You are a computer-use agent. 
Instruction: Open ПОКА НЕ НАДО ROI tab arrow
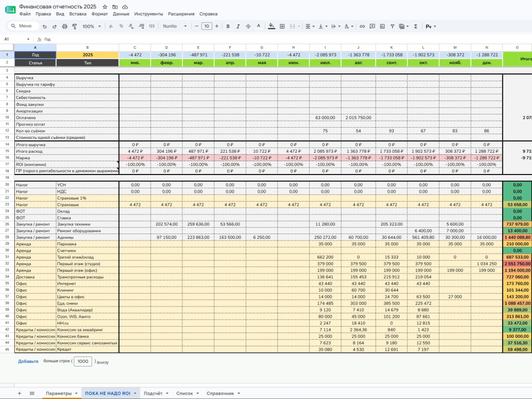click(x=135, y=393)
